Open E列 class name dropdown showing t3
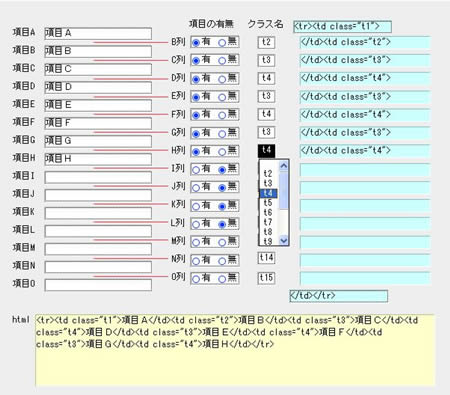This screenshot has height=395, width=450. pos(266,96)
